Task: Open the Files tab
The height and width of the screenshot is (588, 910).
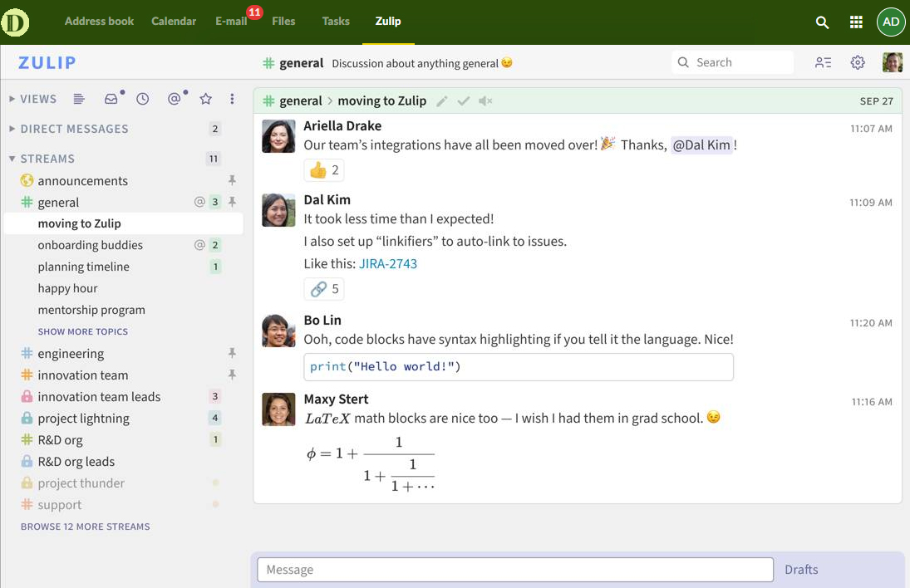Action: coord(283,22)
